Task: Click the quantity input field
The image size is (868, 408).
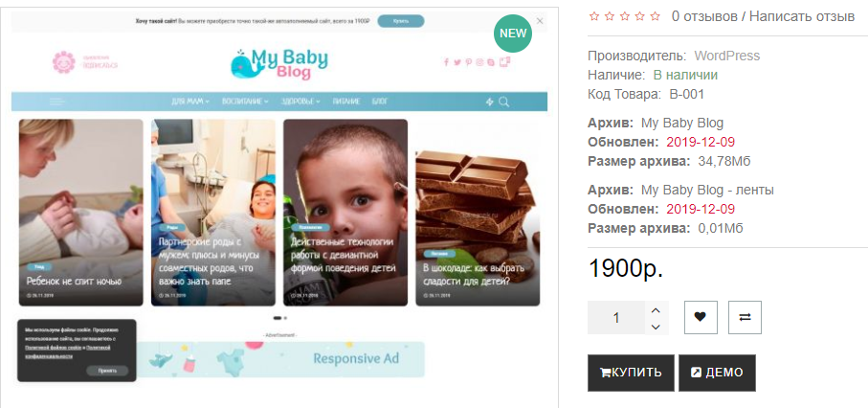Action: pyautogui.click(x=616, y=318)
